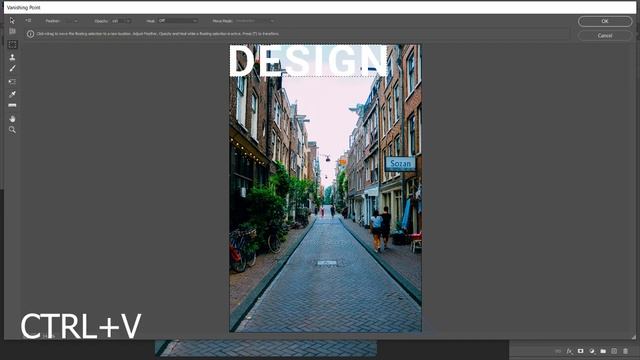The height and width of the screenshot is (360, 640).
Task: Click the link layers icon in Layers panel
Action: click(x=558, y=351)
